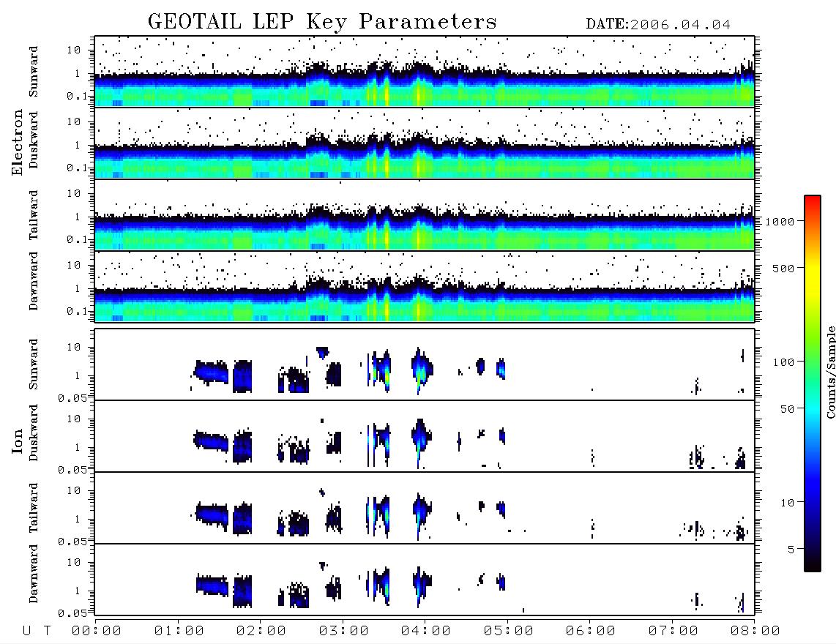
Task: Select the Electron "Duskward" axis label
Action: (x=34, y=140)
